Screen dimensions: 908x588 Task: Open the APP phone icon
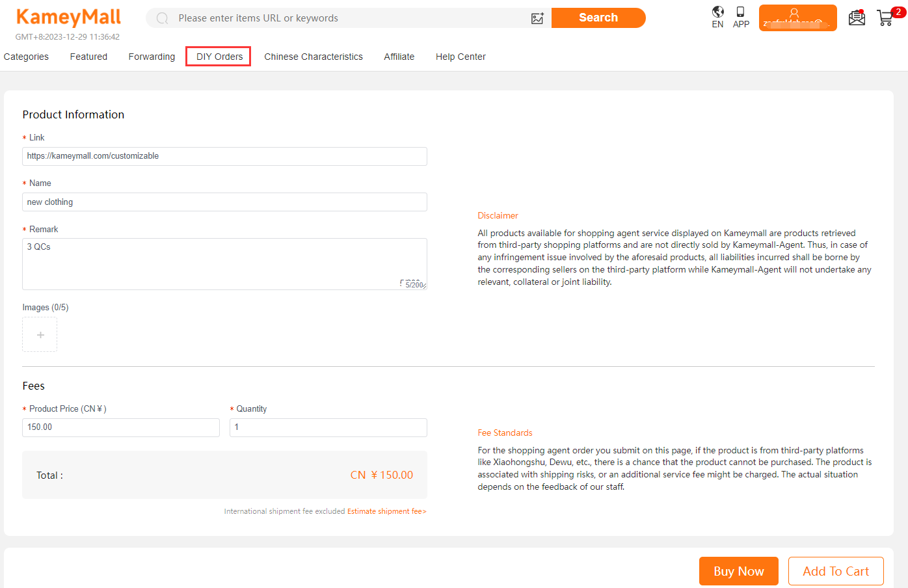(741, 17)
